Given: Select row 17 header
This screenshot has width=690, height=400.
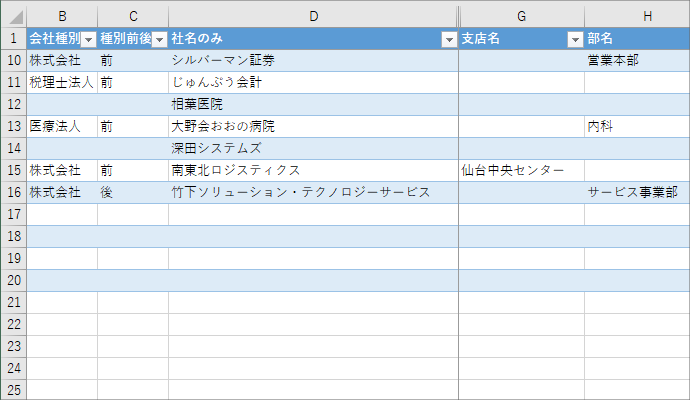Looking at the screenshot, I should click(x=14, y=215).
